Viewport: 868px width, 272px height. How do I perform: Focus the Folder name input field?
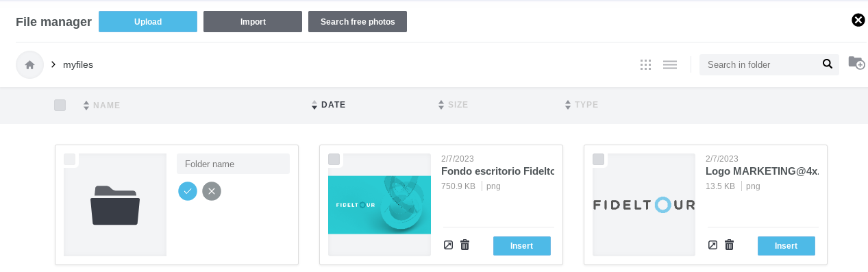pyautogui.click(x=233, y=164)
